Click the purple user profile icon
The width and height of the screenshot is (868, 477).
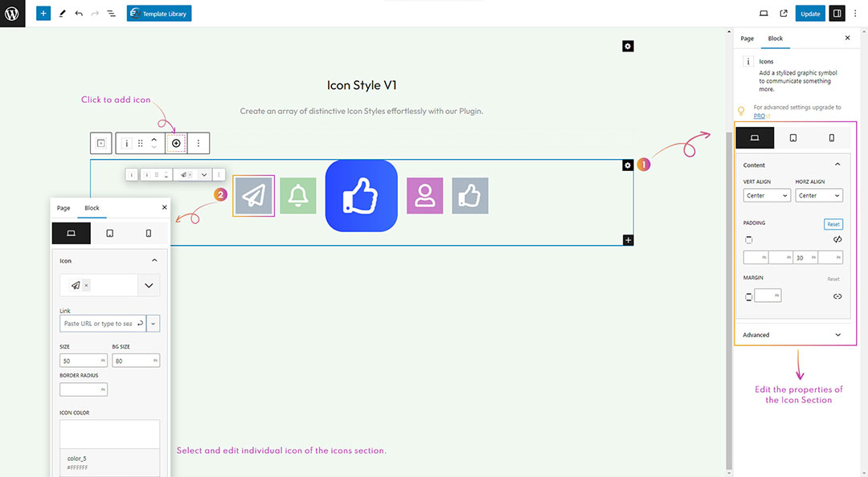pos(424,196)
